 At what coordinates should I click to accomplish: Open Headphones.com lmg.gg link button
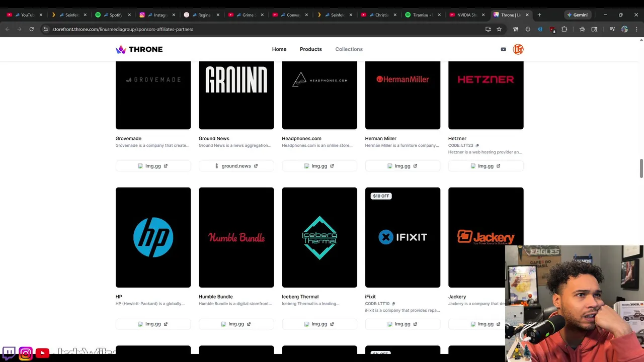pyautogui.click(x=319, y=166)
